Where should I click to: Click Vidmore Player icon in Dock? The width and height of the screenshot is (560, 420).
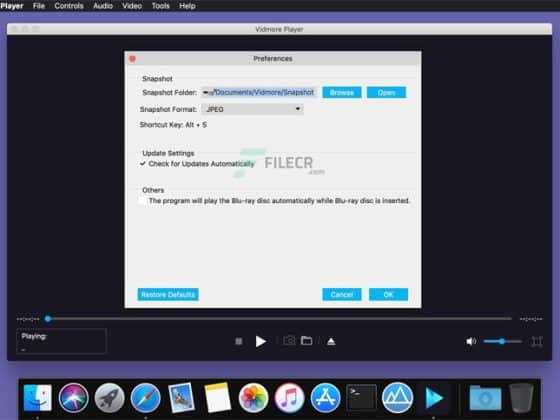click(434, 398)
